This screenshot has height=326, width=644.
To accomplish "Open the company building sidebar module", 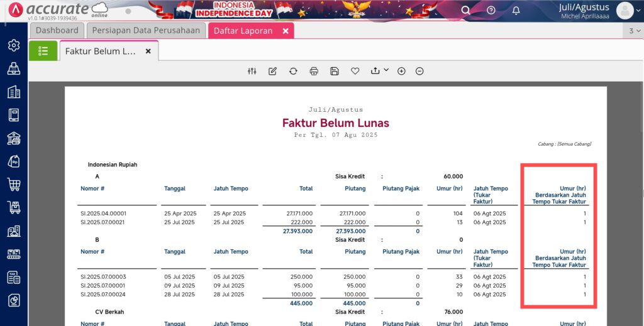I will [14, 92].
